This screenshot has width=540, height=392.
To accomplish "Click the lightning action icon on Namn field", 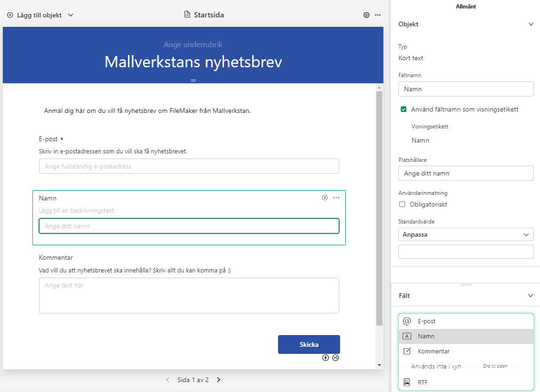I will [x=325, y=197].
